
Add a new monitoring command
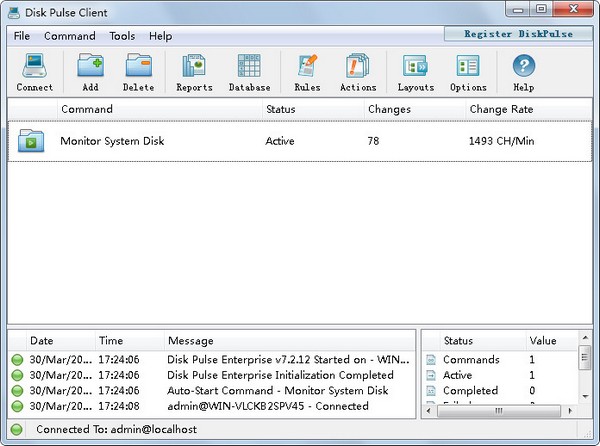[x=90, y=72]
